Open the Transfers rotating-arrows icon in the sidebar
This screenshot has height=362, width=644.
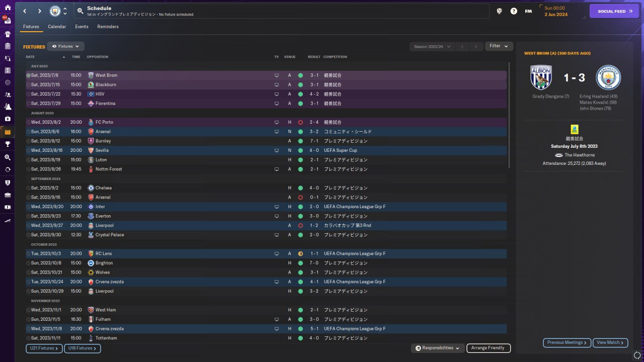click(x=7, y=169)
